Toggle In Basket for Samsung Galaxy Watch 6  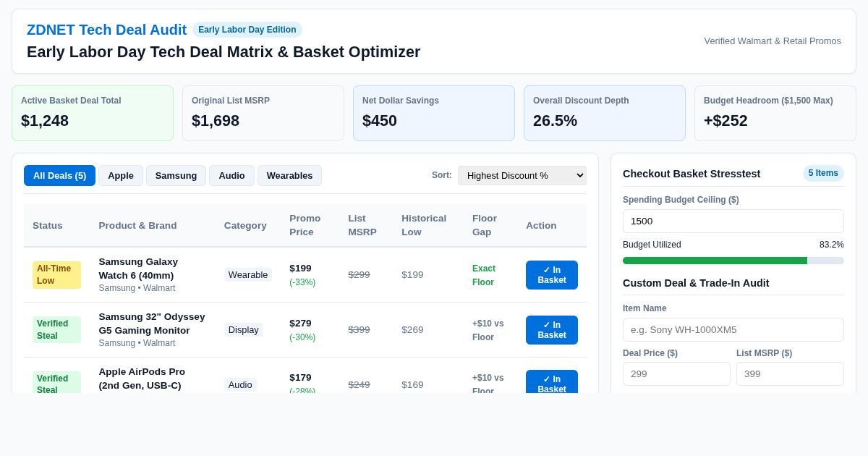point(552,275)
